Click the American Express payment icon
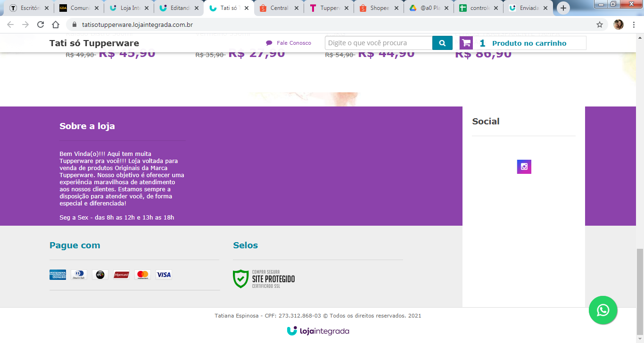 (58, 275)
